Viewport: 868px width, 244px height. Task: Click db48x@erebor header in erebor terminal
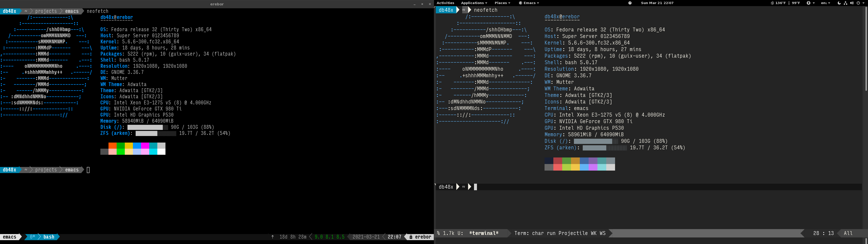click(x=117, y=18)
